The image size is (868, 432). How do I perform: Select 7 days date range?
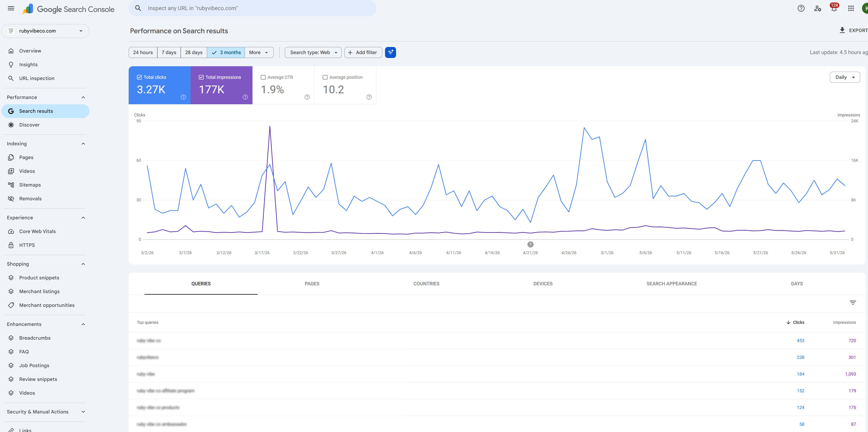pos(169,52)
